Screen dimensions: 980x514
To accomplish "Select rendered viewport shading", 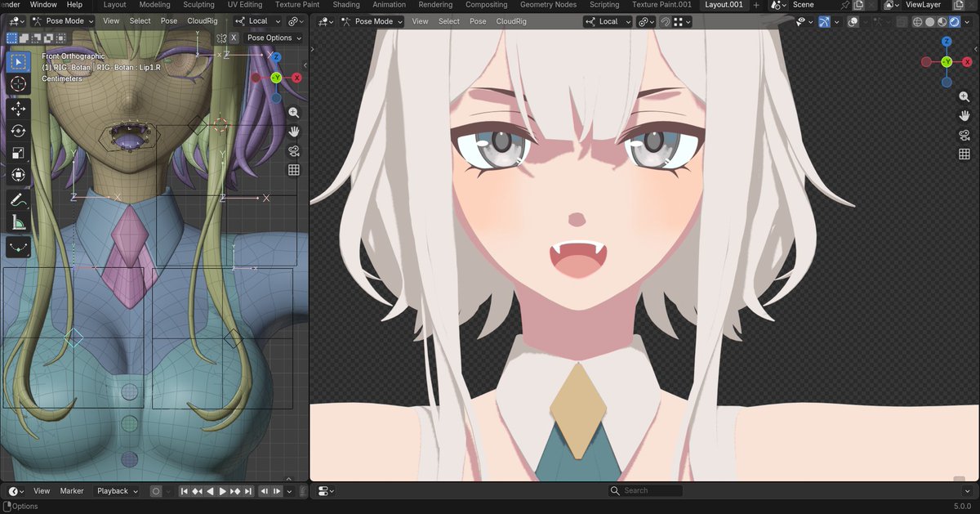I will point(954,22).
